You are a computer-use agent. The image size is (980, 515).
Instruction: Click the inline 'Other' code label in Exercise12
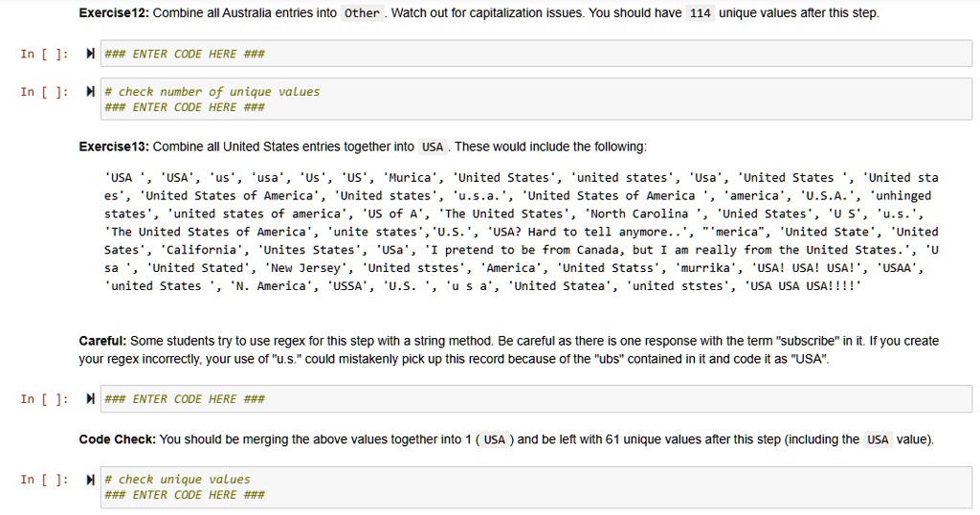click(362, 13)
